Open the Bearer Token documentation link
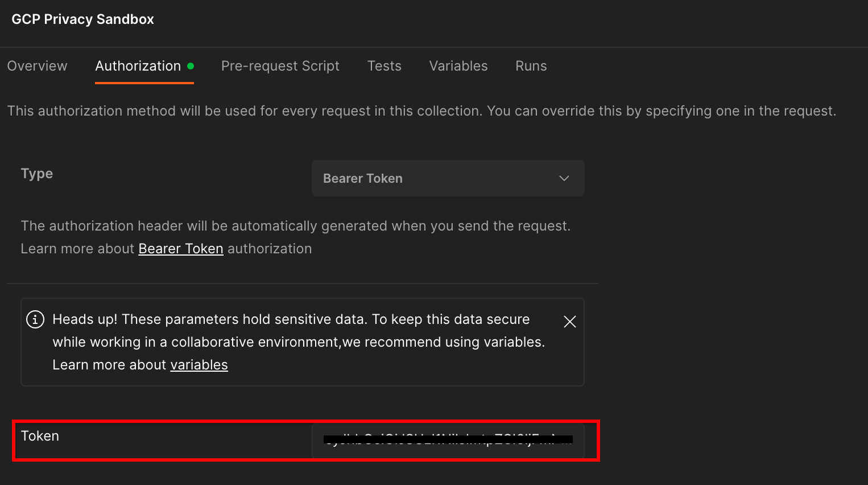868x485 pixels. (x=180, y=248)
